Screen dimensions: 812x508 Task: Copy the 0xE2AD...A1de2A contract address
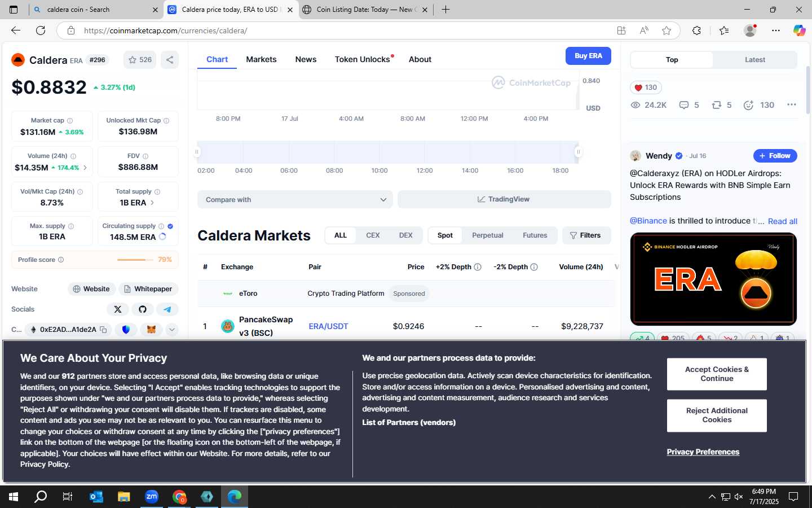pos(103,330)
